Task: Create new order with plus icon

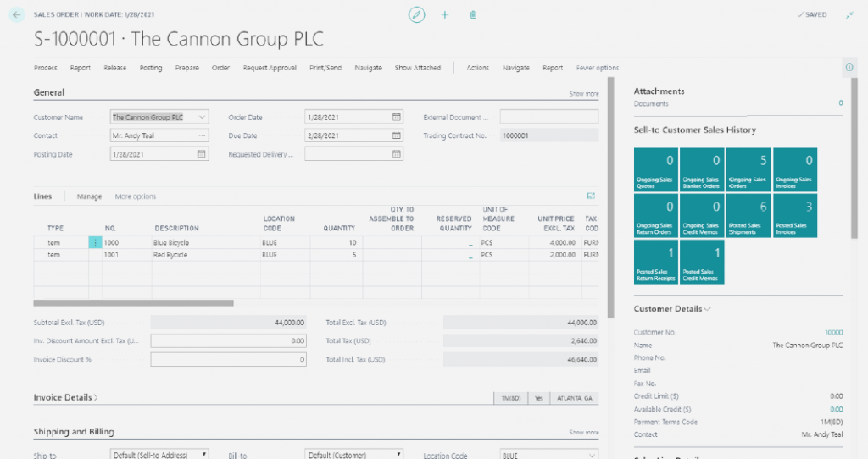Action: pyautogui.click(x=444, y=15)
